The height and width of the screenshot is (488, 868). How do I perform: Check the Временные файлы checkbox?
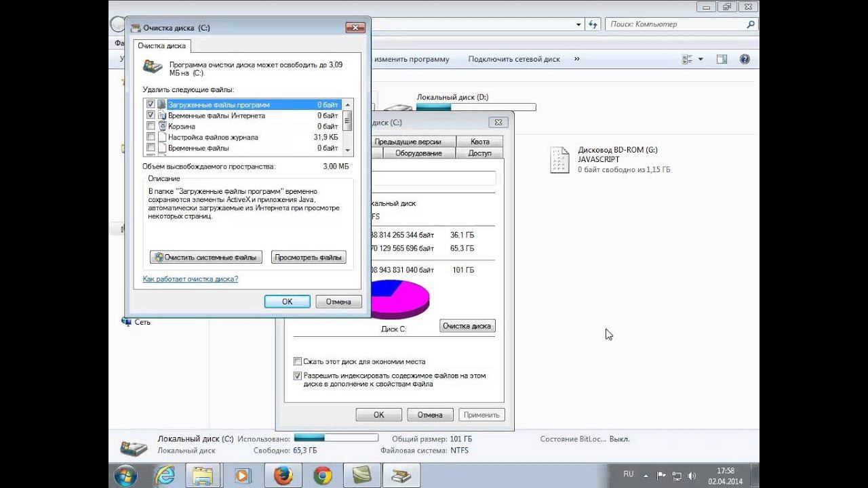tap(151, 148)
